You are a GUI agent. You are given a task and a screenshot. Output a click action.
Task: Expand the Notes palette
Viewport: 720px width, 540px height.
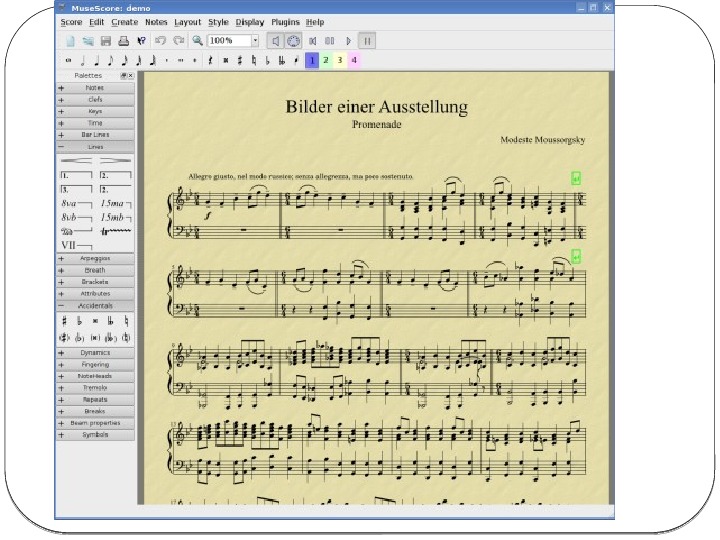pyautogui.click(x=96, y=88)
